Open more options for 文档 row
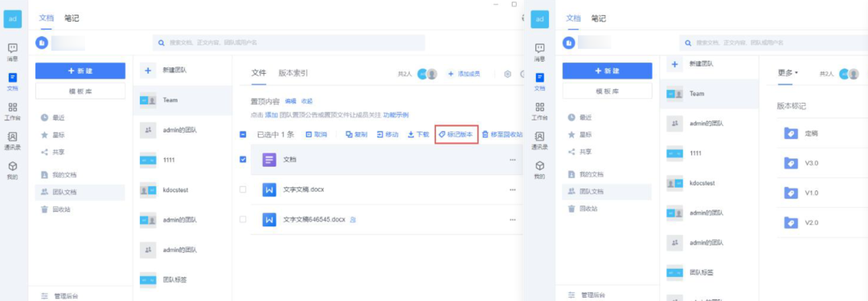 513,160
